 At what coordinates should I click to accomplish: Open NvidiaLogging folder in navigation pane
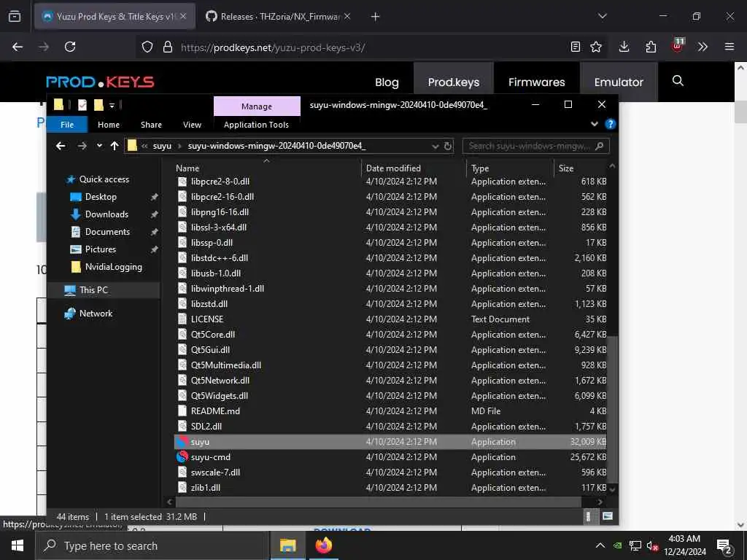(x=113, y=267)
